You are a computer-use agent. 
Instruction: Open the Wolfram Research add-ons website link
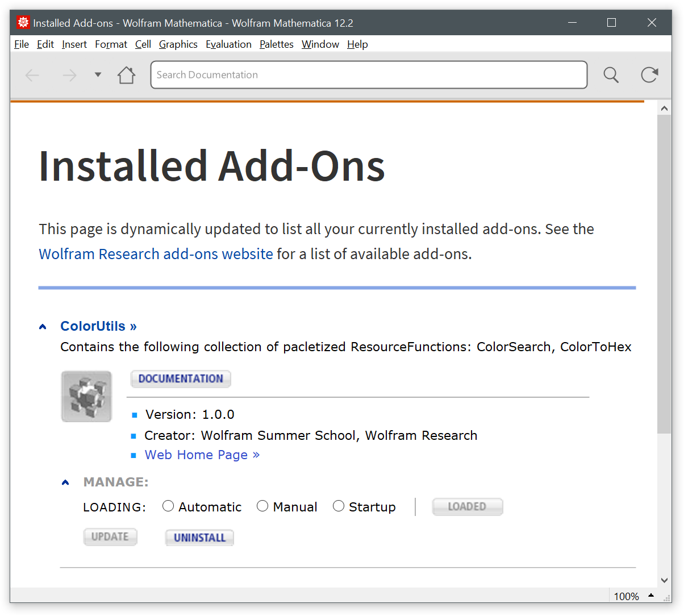[x=156, y=254]
